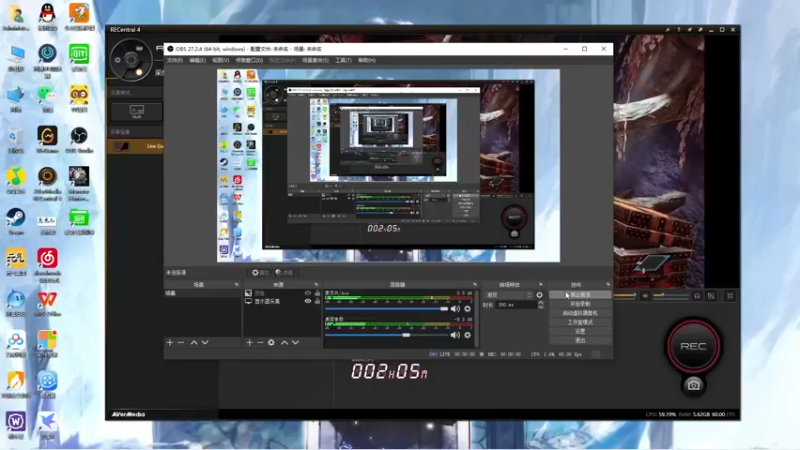Move source down in Sources panel
Screen dimensions: 800x450
point(295,342)
